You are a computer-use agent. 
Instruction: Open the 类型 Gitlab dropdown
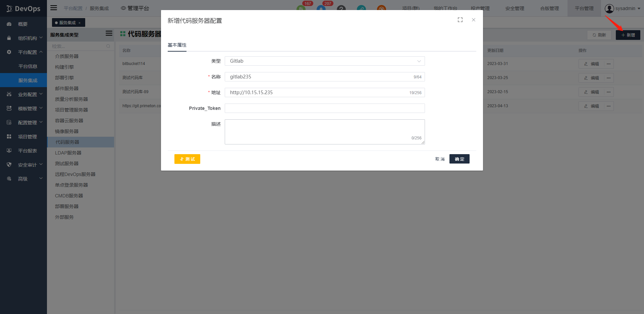325,61
